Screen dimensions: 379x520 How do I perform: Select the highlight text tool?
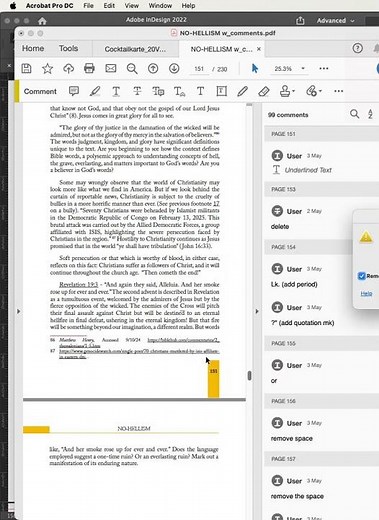[x=95, y=91]
